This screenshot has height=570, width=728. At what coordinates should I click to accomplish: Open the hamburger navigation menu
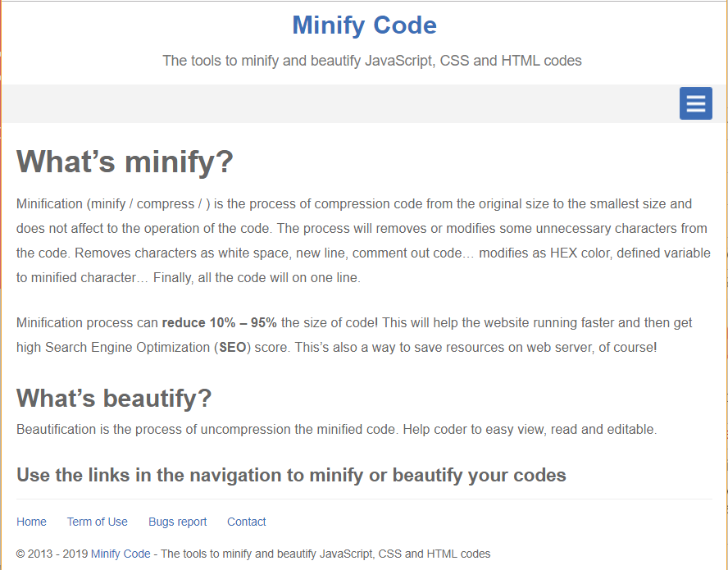coord(695,103)
